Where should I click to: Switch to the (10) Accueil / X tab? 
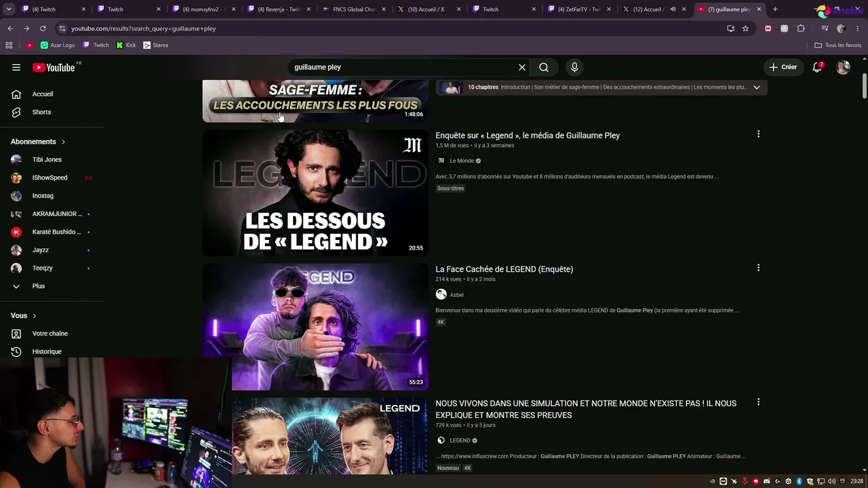tap(429, 9)
